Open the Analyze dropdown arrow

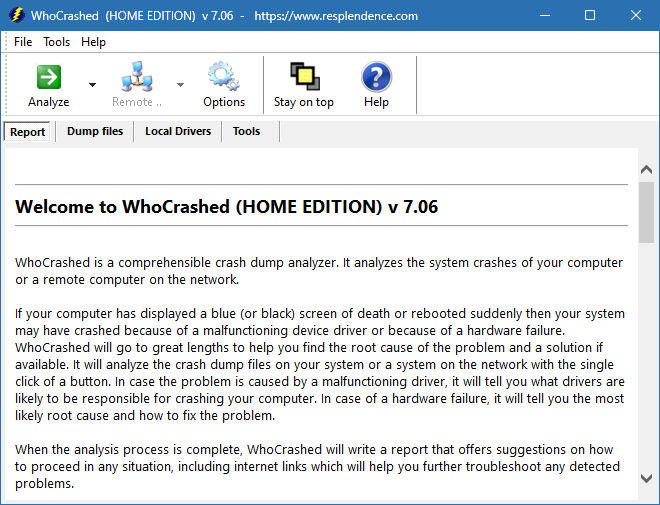click(93, 85)
